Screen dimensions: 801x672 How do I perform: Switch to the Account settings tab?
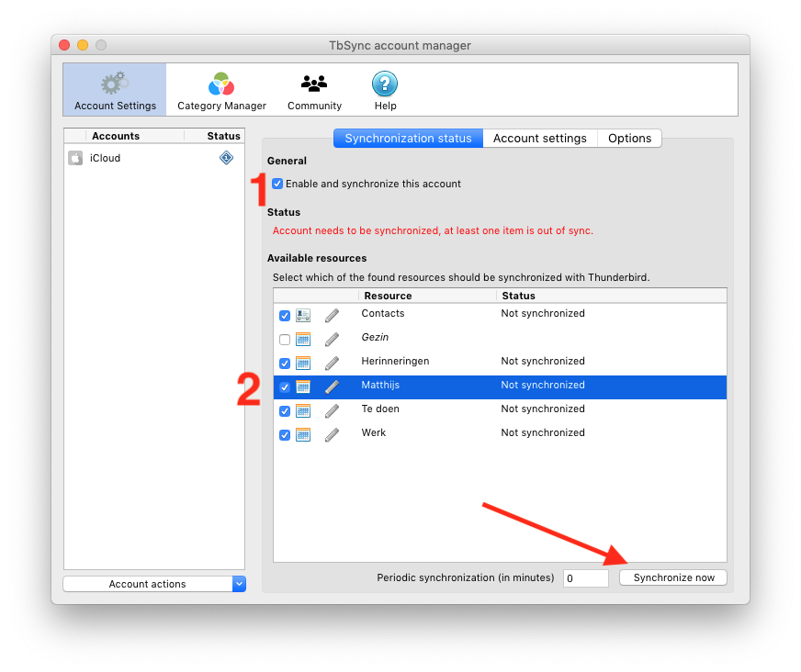pyautogui.click(x=539, y=139)
